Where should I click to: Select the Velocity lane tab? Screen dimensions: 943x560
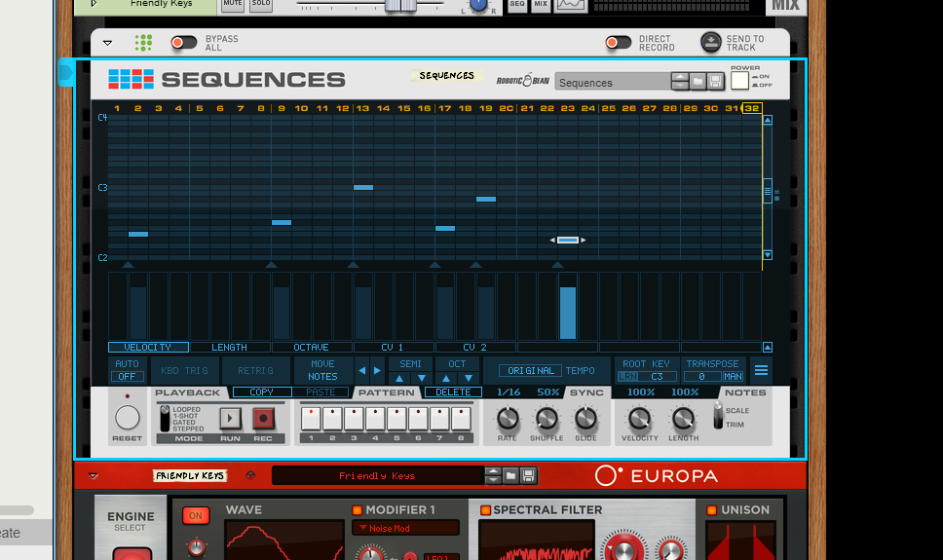coord(148,347)
